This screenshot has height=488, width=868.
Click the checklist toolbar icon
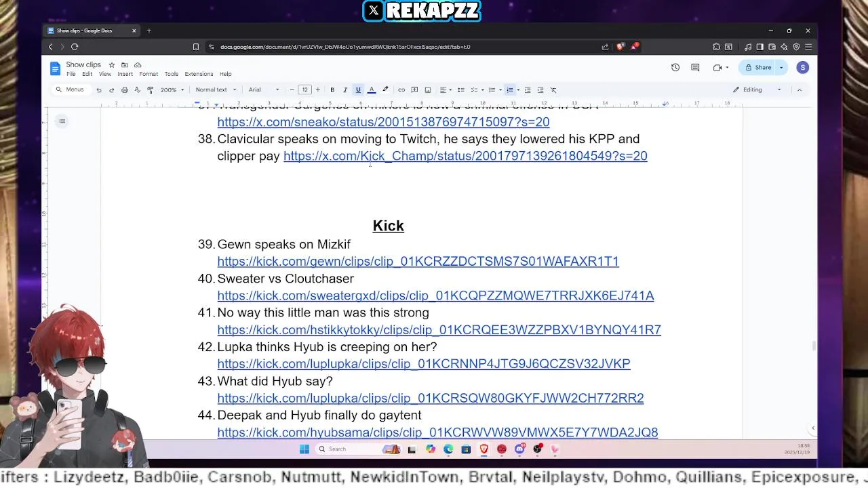(x=475, y=90)
